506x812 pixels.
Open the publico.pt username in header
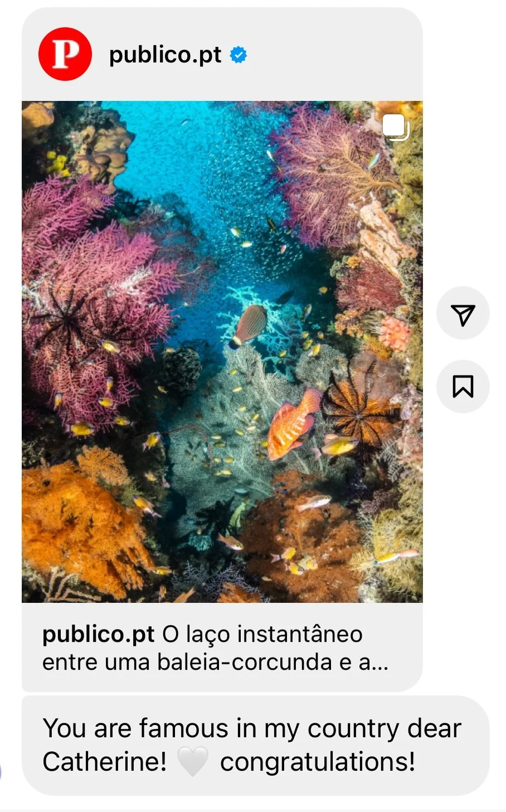tap(165, 55)
